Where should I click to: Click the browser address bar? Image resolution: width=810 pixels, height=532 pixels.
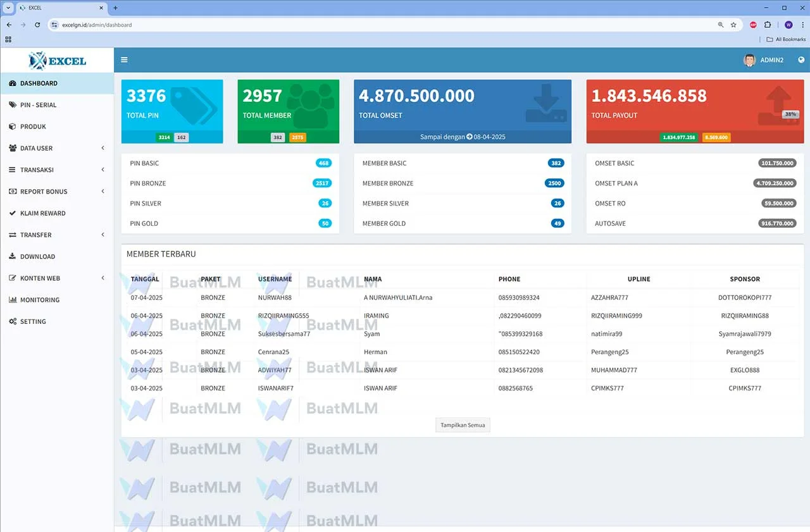pos(190,25)
